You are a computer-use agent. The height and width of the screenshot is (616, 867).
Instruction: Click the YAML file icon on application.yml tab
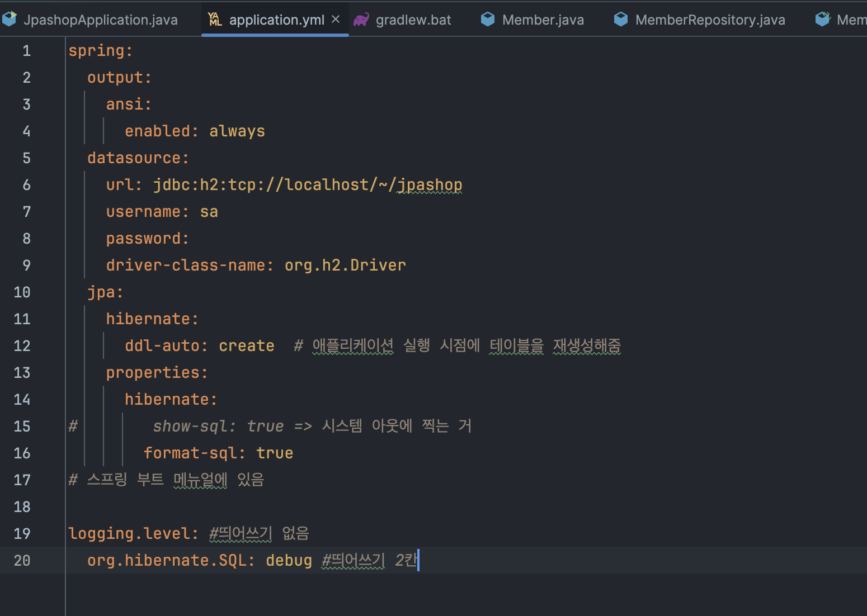click(x=215, y=20)
